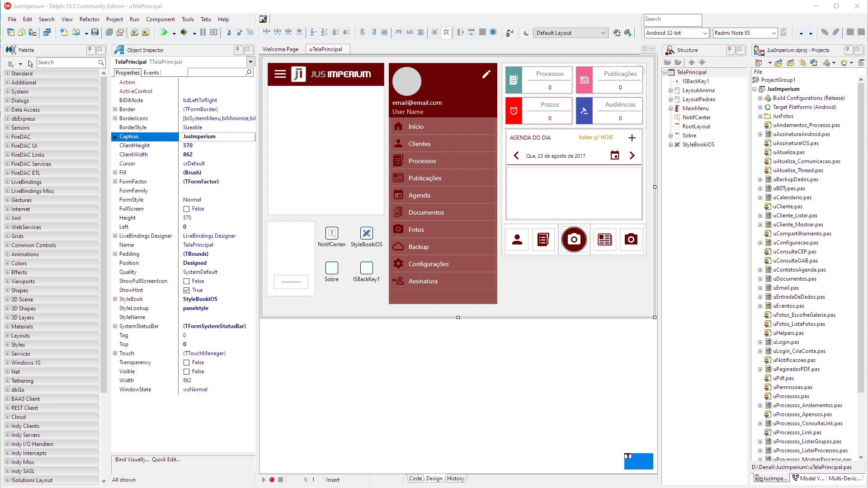Click the Object Inspector filter search icon

click(249, 72)
